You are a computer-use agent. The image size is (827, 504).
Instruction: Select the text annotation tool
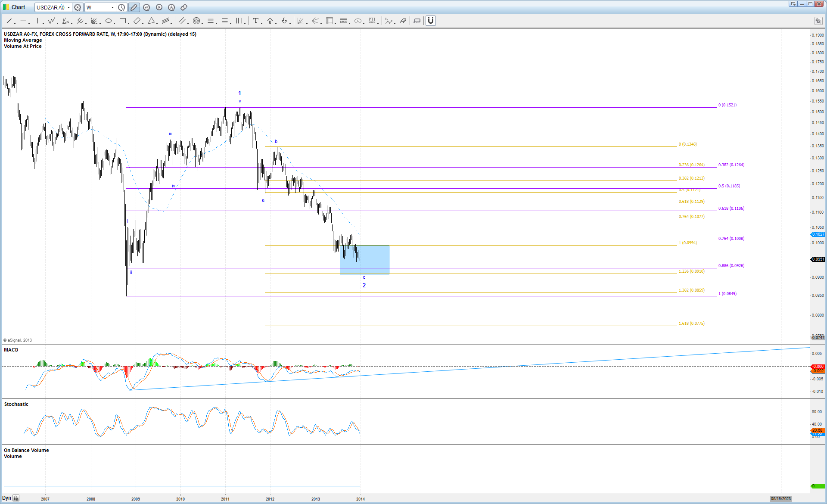pyautogui.click(x=256, y=21)
